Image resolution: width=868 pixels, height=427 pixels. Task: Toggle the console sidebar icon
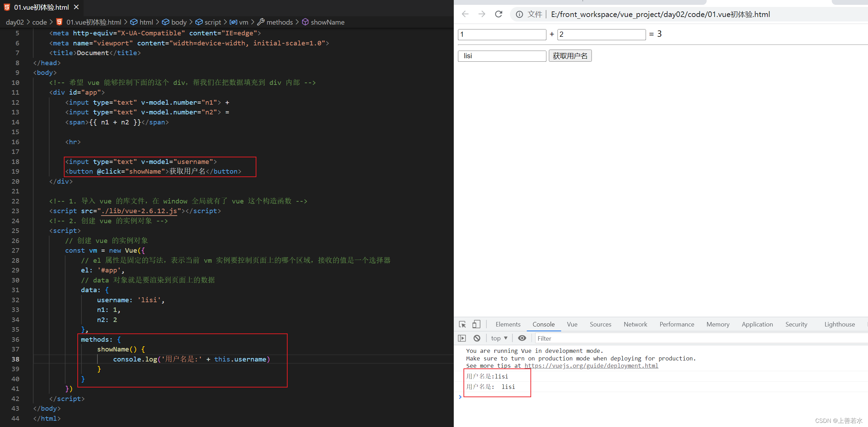(x=462, y=338)
